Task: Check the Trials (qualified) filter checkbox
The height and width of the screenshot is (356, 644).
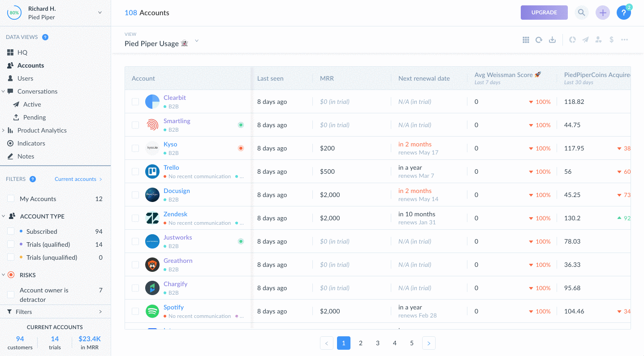Action: point(11,244)
